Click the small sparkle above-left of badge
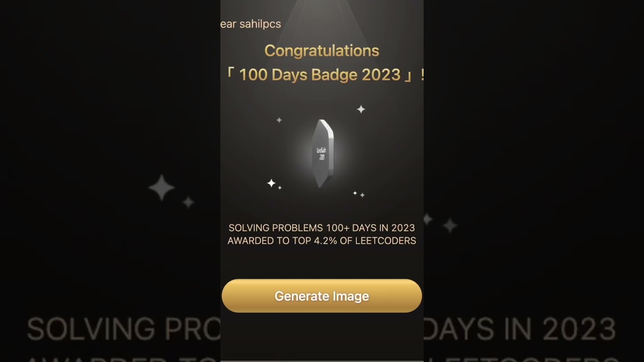This screenshot has height=362, width=644. coord(279,120)
